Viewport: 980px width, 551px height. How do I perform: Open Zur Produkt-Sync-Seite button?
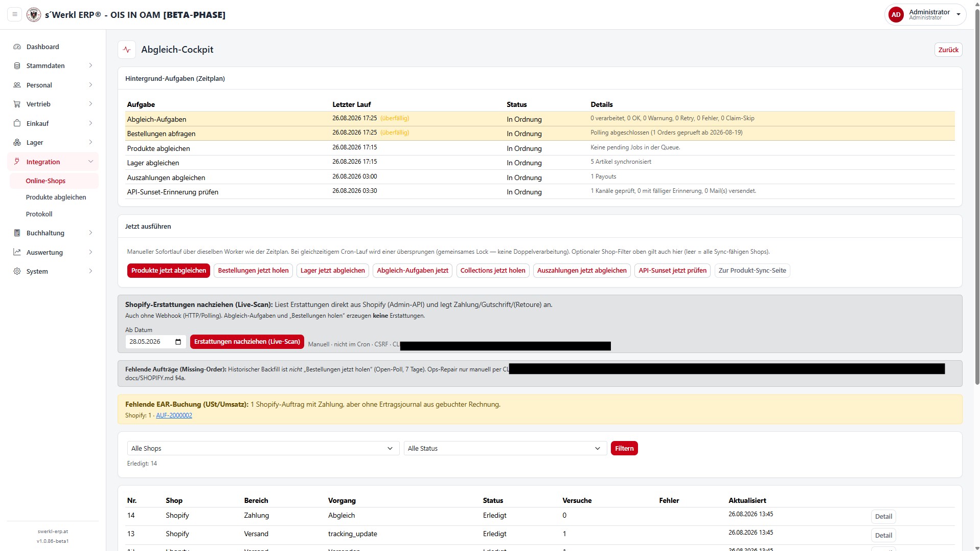[752, 271]
